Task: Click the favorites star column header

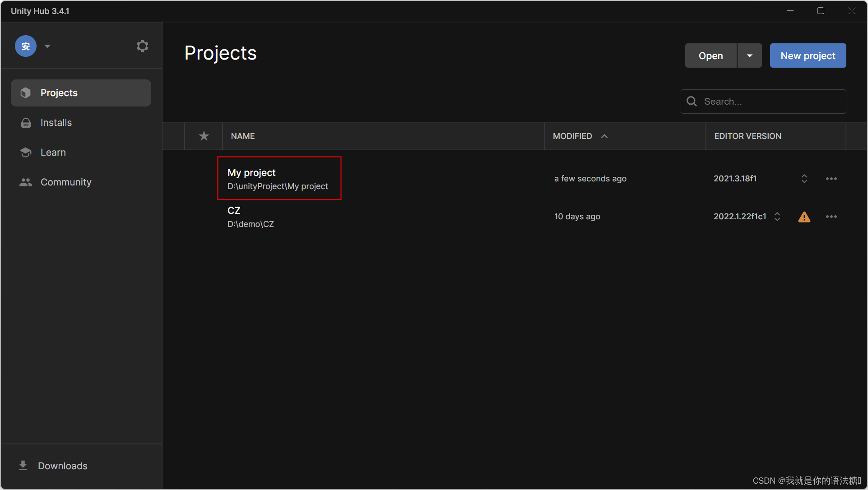Action: click(x=204, y=136)
